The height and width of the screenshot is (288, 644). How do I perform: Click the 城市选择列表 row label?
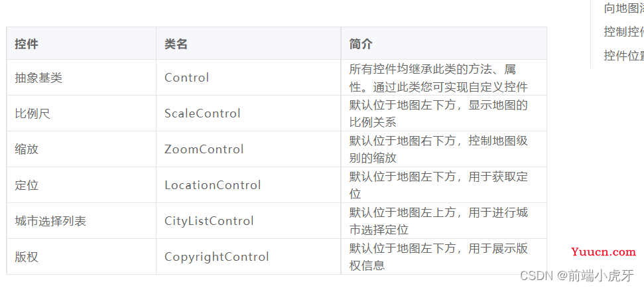(x=50, y=221)
